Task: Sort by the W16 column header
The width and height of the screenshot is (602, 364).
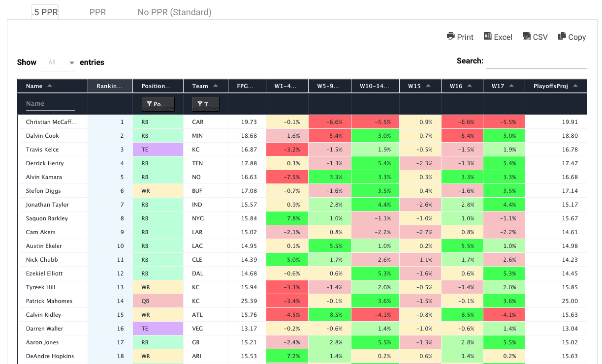Action: point(462,86)
